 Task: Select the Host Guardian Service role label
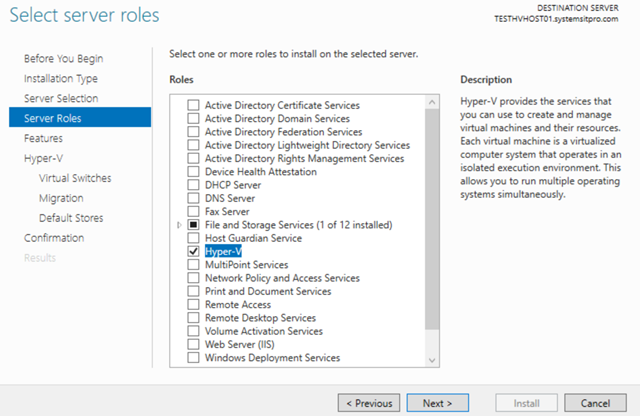[x=251, y=238]
